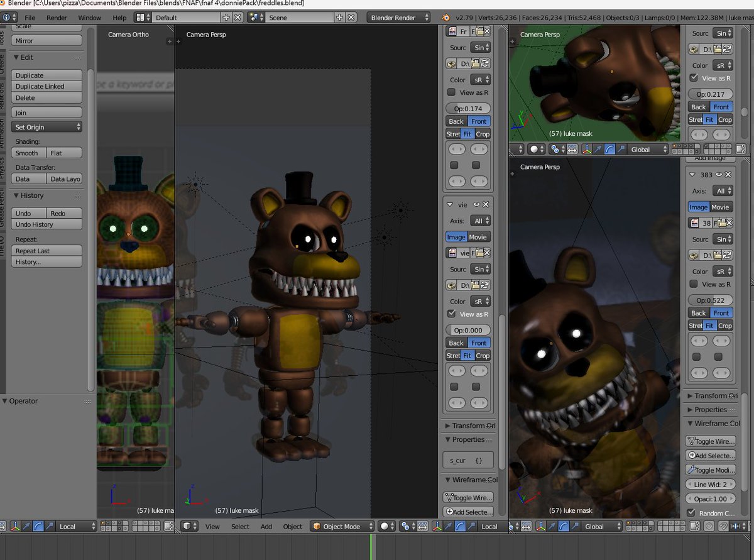Open the Object Mode dropdown
754x560 pixels.
(342, 527)
